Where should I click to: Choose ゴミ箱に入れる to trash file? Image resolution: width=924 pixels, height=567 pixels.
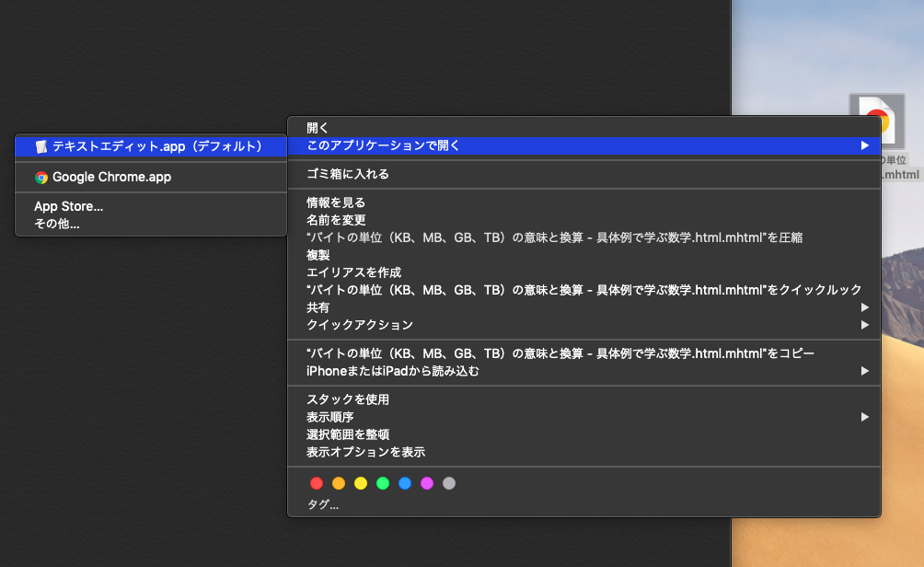pos(348,174)
